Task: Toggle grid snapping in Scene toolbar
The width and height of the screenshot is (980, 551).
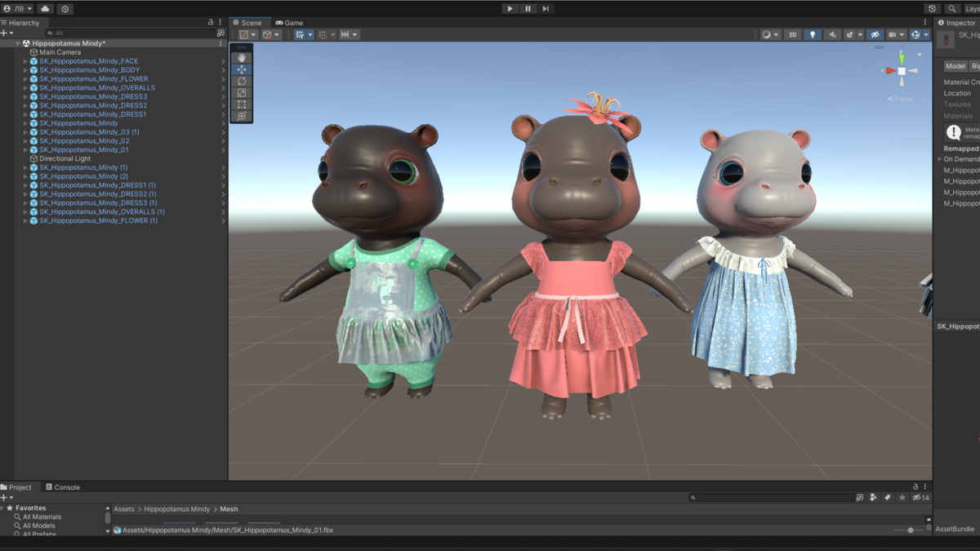Action: pos(300,35)
